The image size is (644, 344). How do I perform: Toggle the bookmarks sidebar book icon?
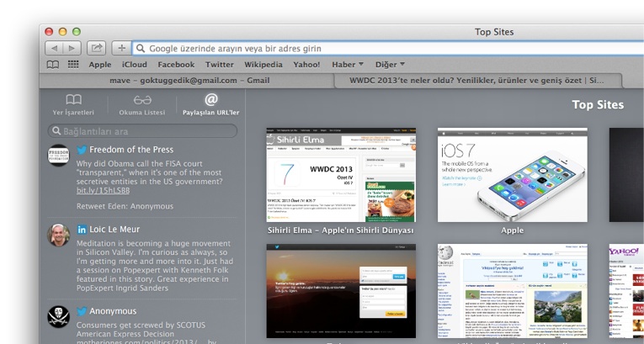(x=53, y=65)
